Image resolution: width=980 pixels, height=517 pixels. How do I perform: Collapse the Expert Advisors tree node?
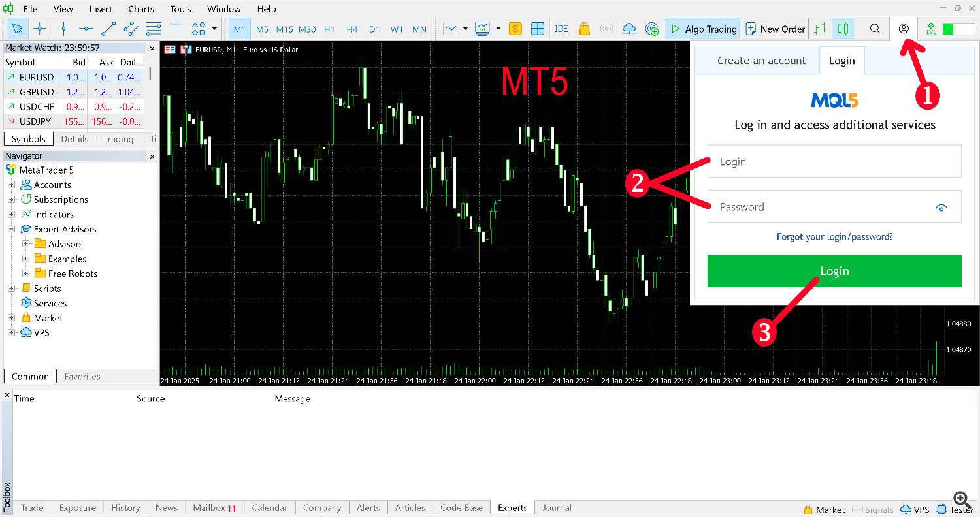(11, 229)
